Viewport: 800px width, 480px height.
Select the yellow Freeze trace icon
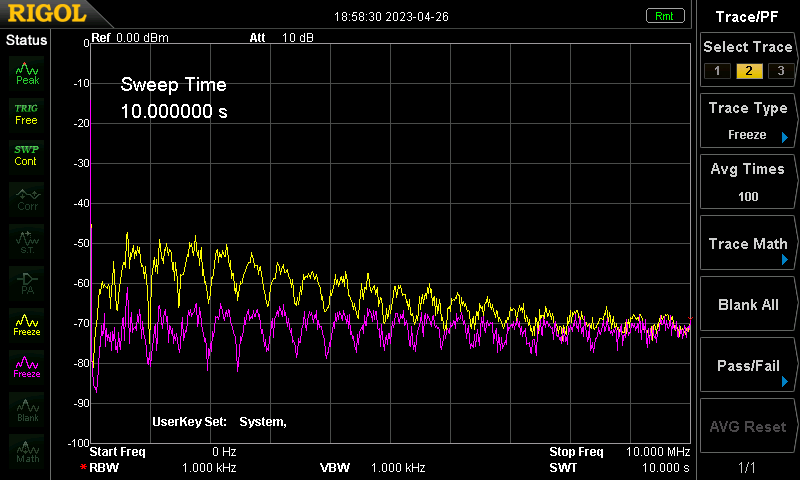27,325
